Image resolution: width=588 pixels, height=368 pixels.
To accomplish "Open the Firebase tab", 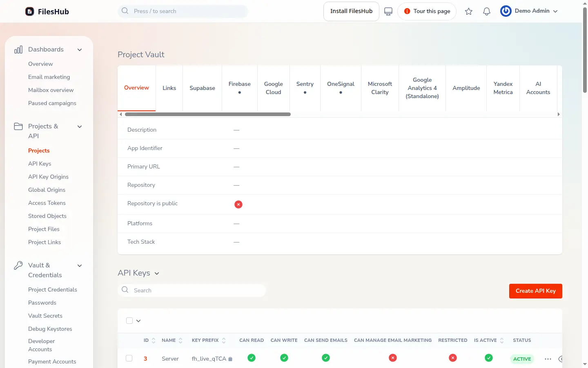I will coord(240,88).
